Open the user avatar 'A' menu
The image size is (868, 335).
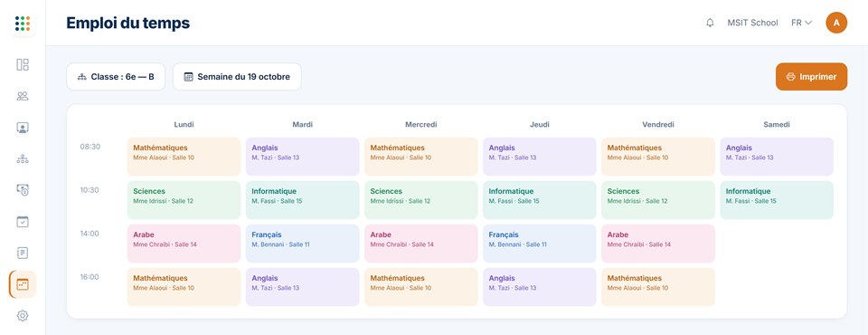click(x=836, y=23)
